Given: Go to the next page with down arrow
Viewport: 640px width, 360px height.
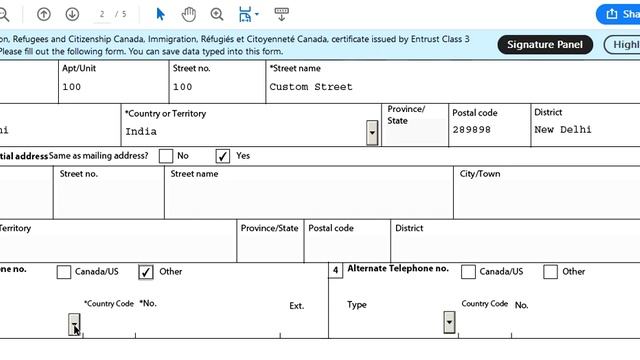Looking at the screenshot, I should click(72, 14).
